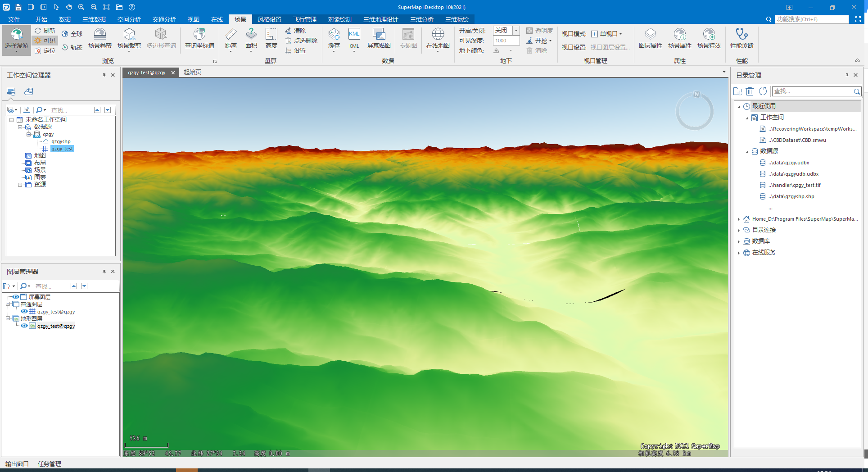Click the 可见深度 value field

pyautogui.click(x=506, y=41)
